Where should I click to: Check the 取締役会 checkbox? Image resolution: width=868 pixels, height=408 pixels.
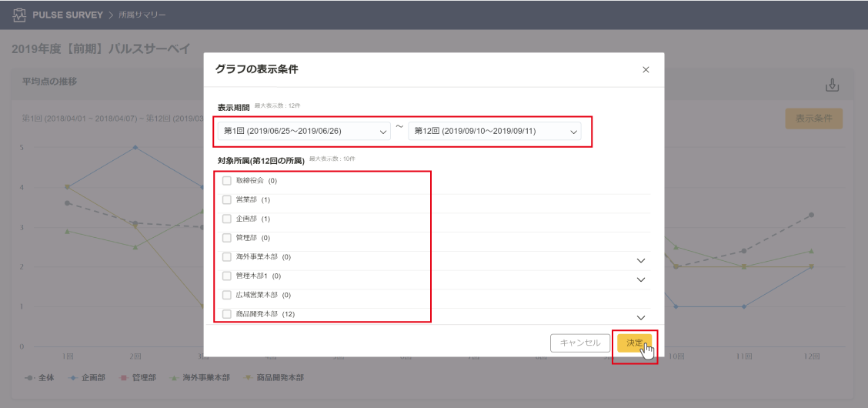click(227, 181)
